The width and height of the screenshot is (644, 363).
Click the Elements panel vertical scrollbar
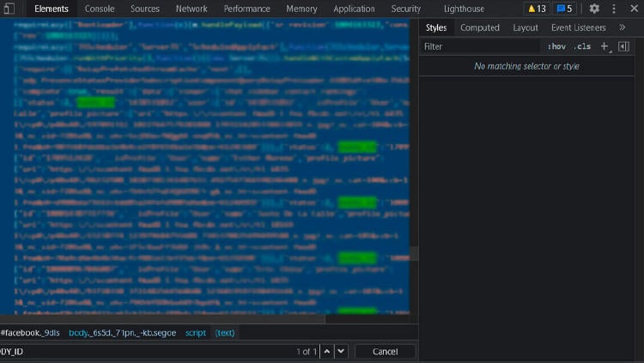(413, 253)
